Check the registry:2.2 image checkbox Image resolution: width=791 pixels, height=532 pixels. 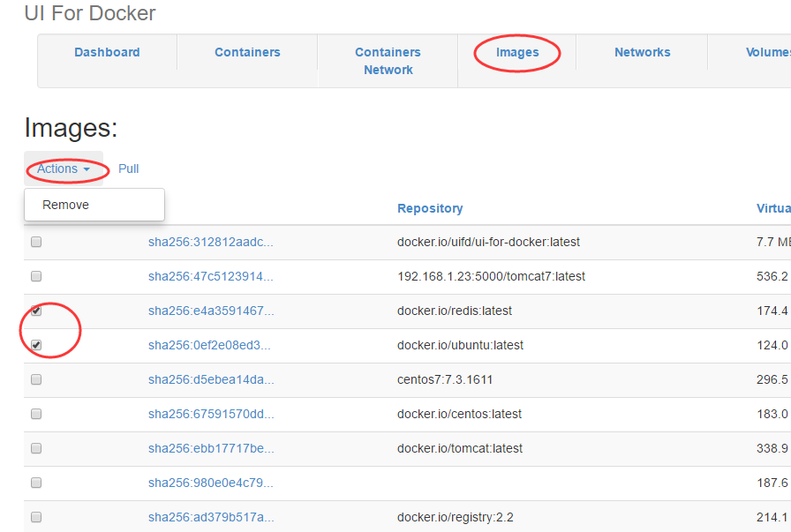click(x=36, y=517)
